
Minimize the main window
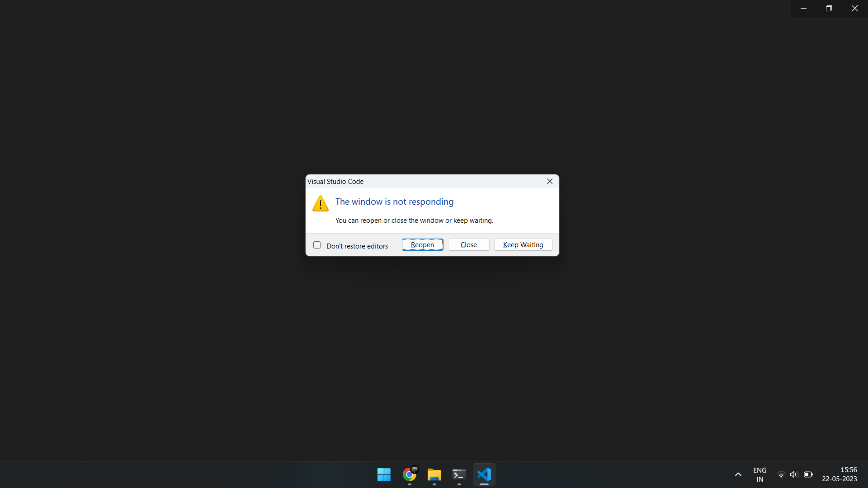pos(803,8)
